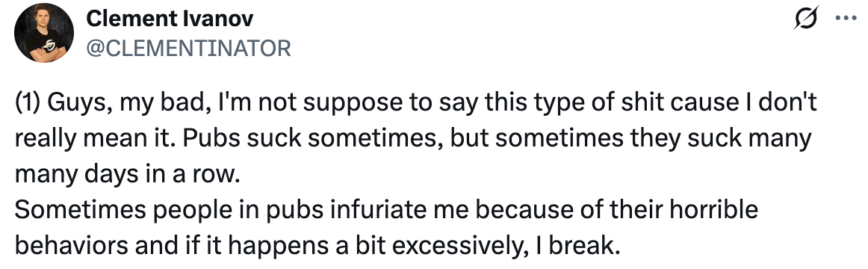Open the three-dot more options menu

(846, 18)
